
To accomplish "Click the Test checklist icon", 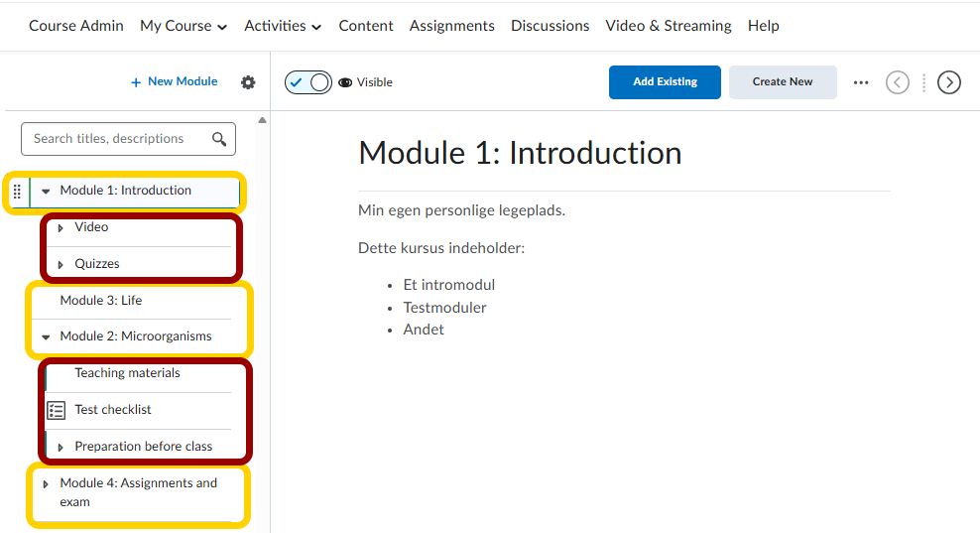I will tap(57, 410).
